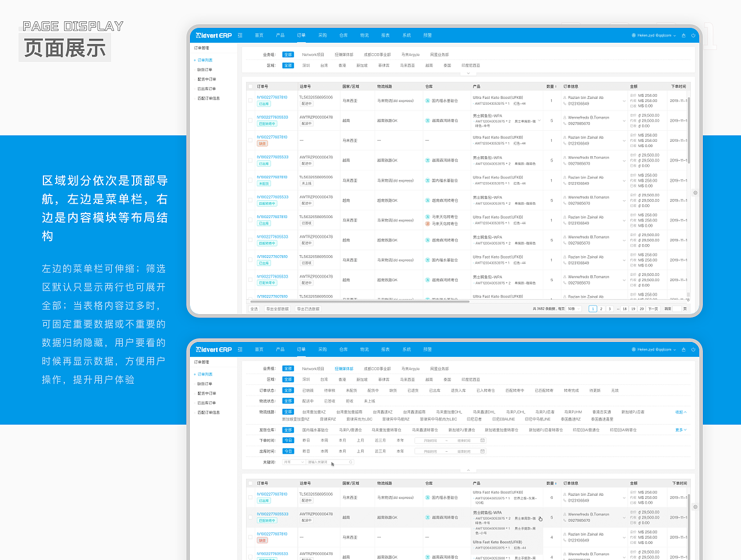Viewport: 741px width, 560px height.
Task: Tick header select-all checkbox in top window table
Action: [x=250, y=86]
